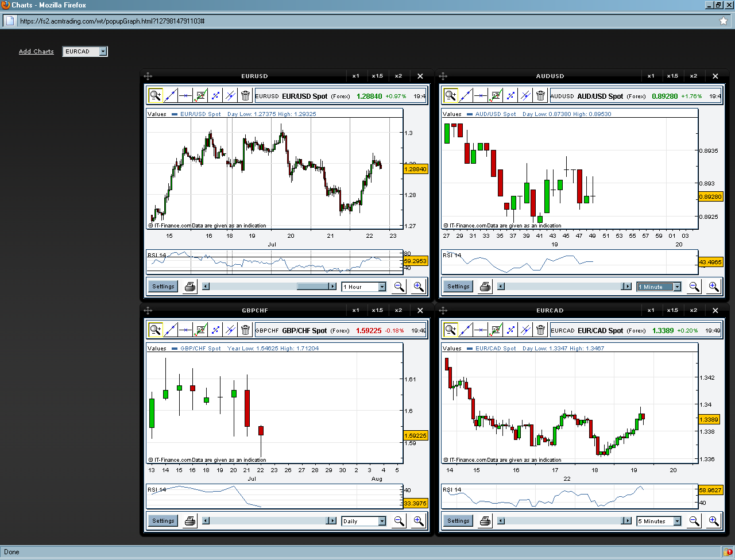The height and width of the screenshot is (560, 735).
Task: Set EURCAD chart size to x1
Action: [651, 311]
